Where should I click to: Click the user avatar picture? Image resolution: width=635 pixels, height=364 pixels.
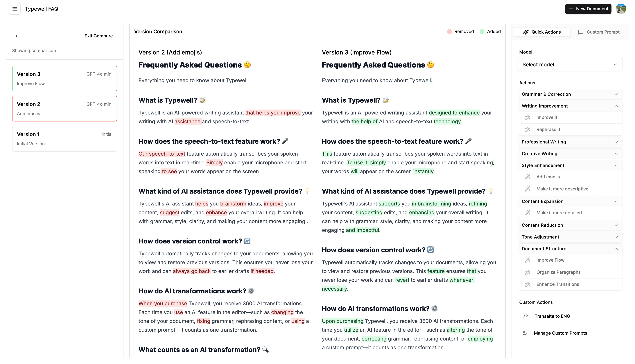click(x=621, y=9)
